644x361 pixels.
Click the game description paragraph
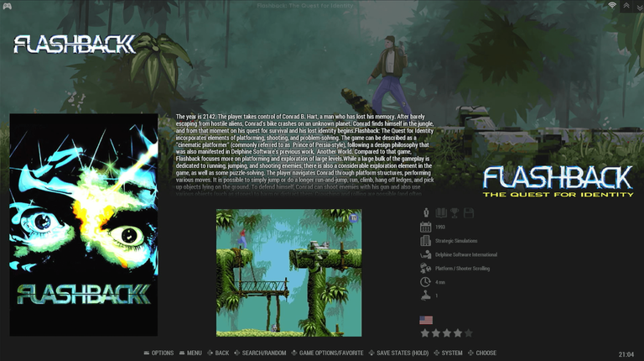coord(304,155)
